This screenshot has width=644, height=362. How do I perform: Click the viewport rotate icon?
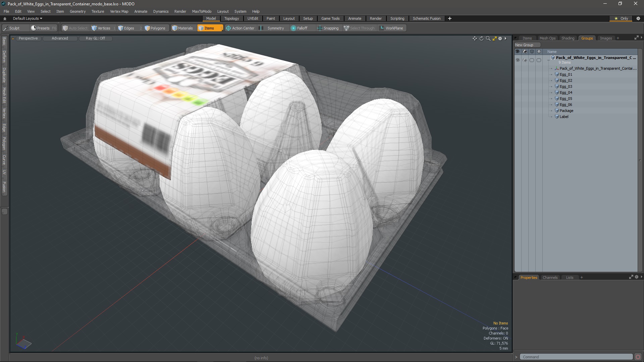coord(481,39)
